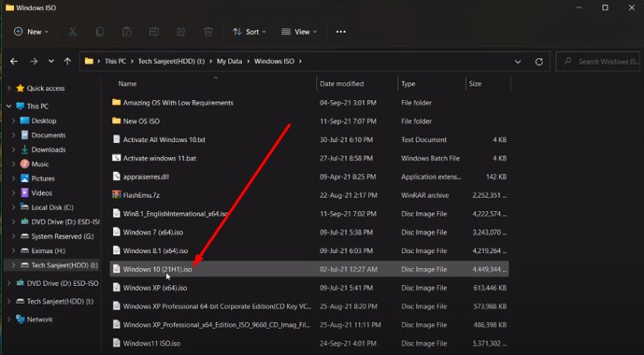Click the Copy icon in toolbar

100,32
